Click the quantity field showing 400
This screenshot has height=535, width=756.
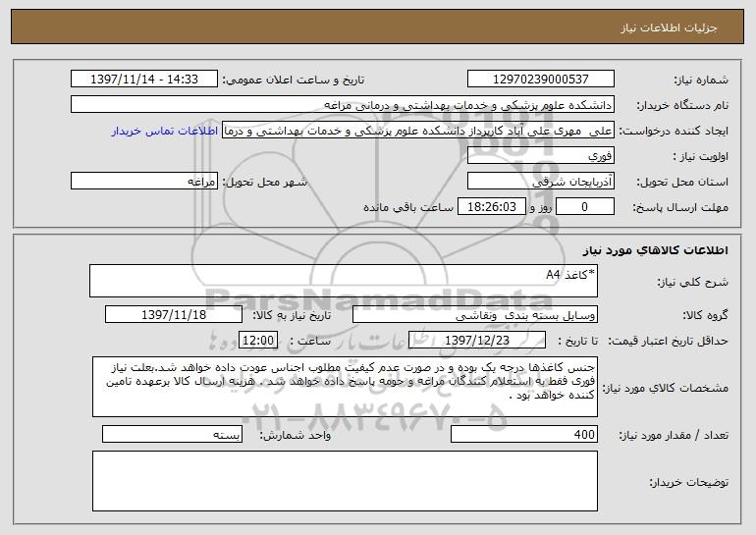(x=524, y=434)
